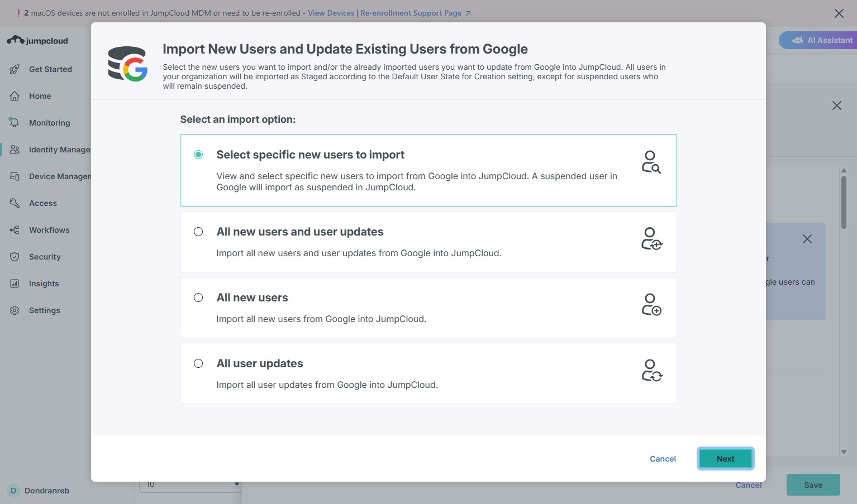Click Next to continue the import
This screenshot has width=857, height=504.
coord(725,459)
